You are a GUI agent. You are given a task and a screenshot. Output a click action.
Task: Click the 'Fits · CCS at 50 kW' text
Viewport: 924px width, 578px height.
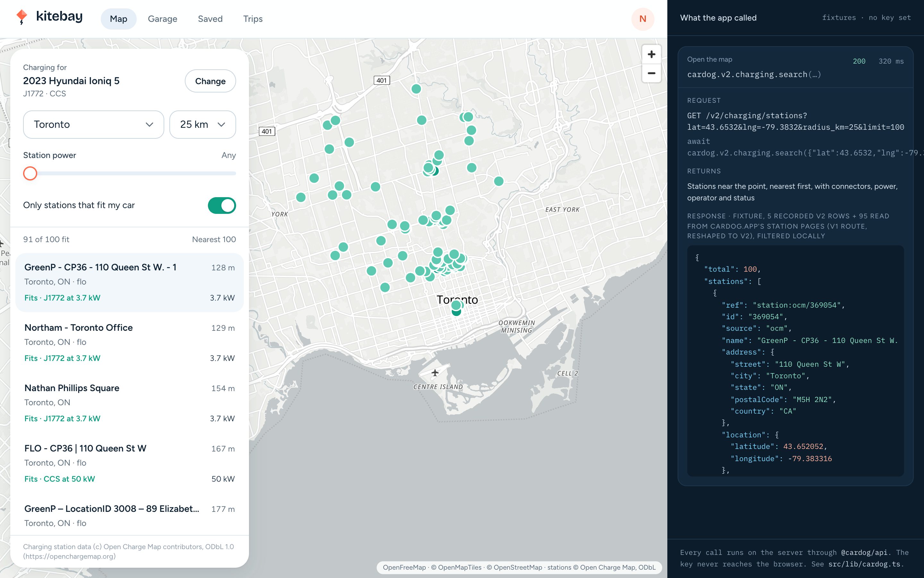(x=60, y=478)
